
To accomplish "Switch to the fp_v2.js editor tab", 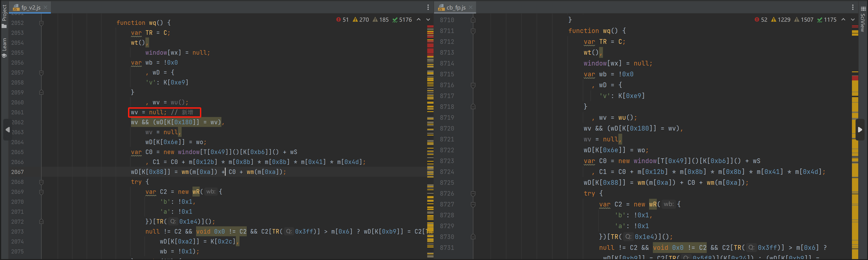I will (30, 7).
